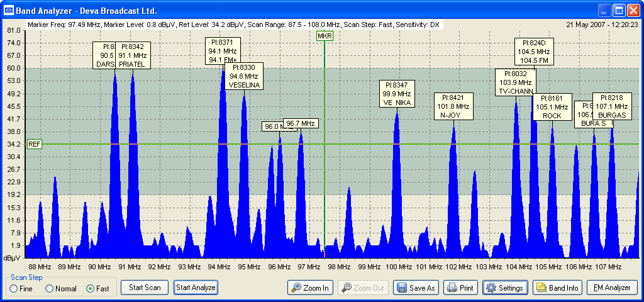This screenshot has height=302, width=644.
Task: Open Band Info with folder icon
Action: coord(557,288)
